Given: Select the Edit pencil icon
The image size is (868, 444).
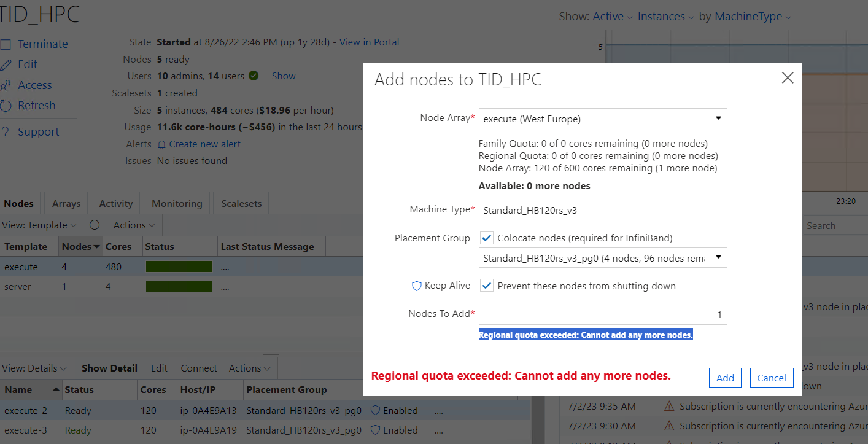Looking at the screenshot, I should pyautogui.click(x=6, y=64).
